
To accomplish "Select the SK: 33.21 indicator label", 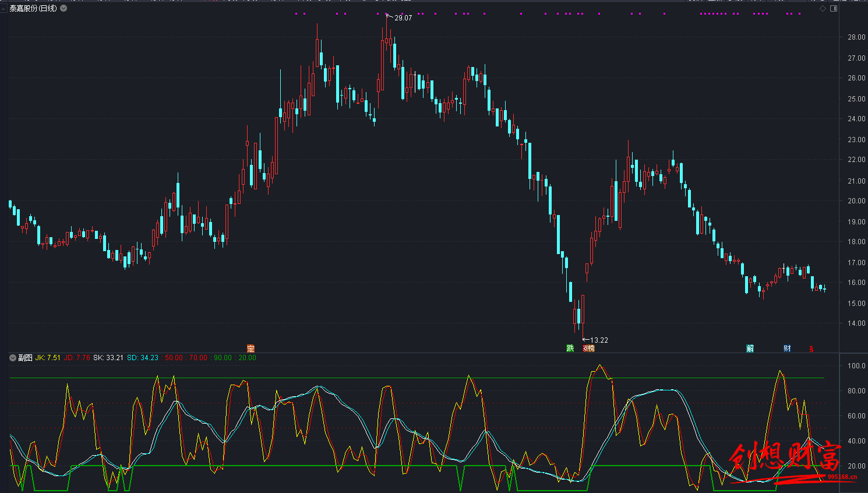I will (108, 358).
